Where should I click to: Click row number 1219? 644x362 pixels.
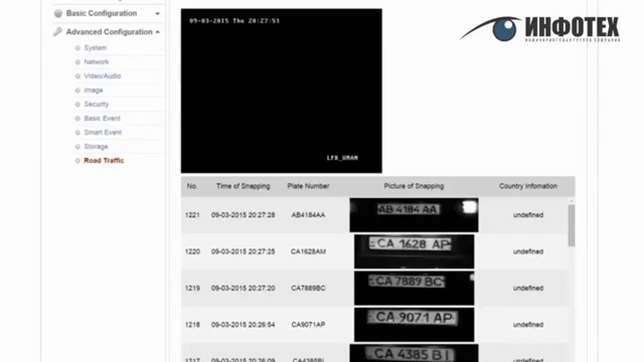click(192, 288)
